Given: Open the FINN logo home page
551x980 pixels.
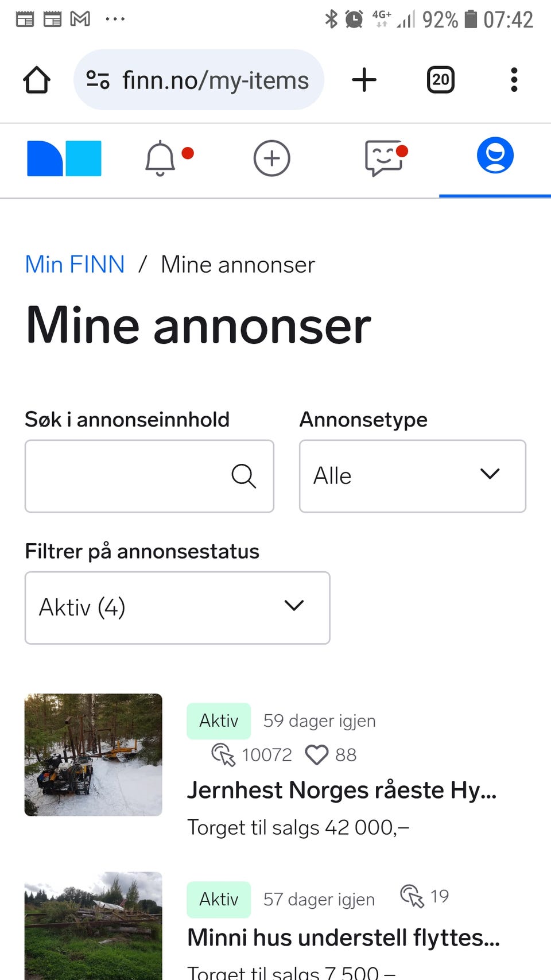Looking at the screenshot, I should click(x=64, y=158).
